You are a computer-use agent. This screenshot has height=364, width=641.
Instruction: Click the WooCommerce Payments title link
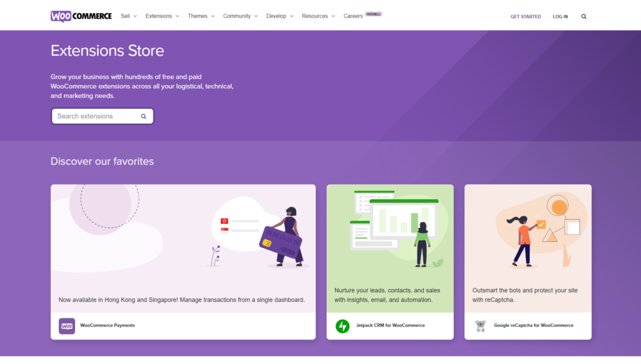pos(108,326)
